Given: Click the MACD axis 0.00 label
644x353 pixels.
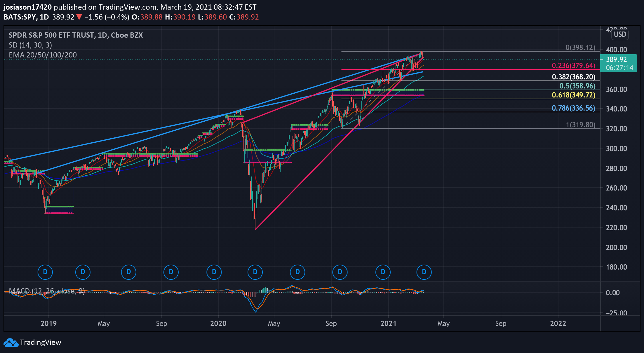Looking at the screenshot, I should click(613, 293).
